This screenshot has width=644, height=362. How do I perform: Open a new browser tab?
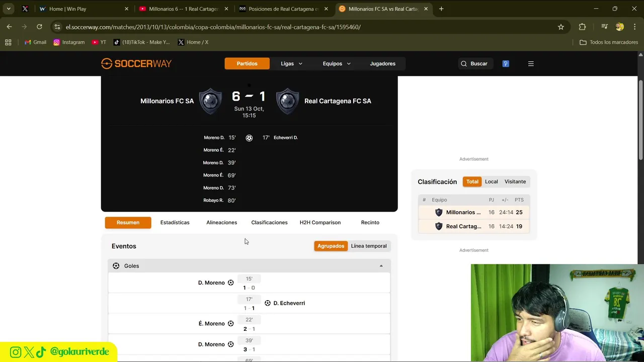click(x=441, y=9)
